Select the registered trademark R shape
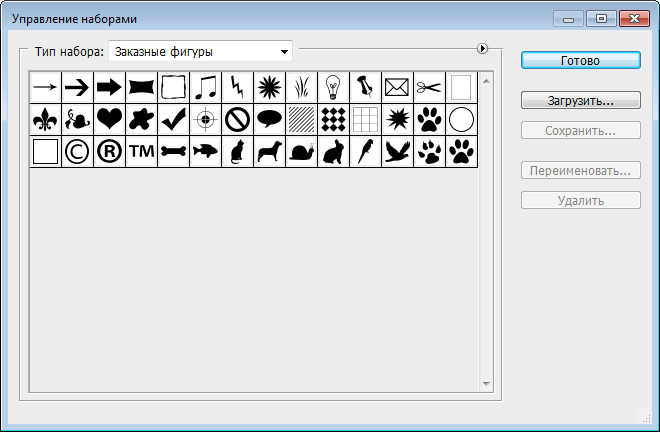This screenshot has width=660, height=432. 109,152
